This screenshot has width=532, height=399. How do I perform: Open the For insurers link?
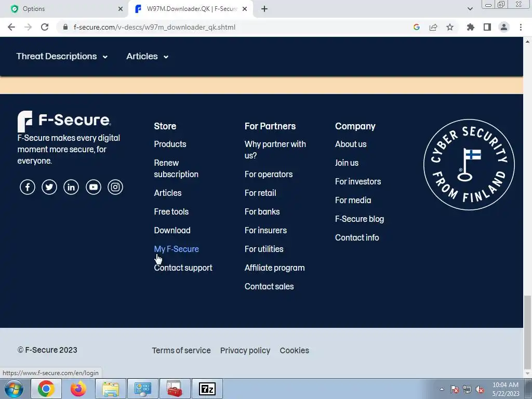pos(265,230)
